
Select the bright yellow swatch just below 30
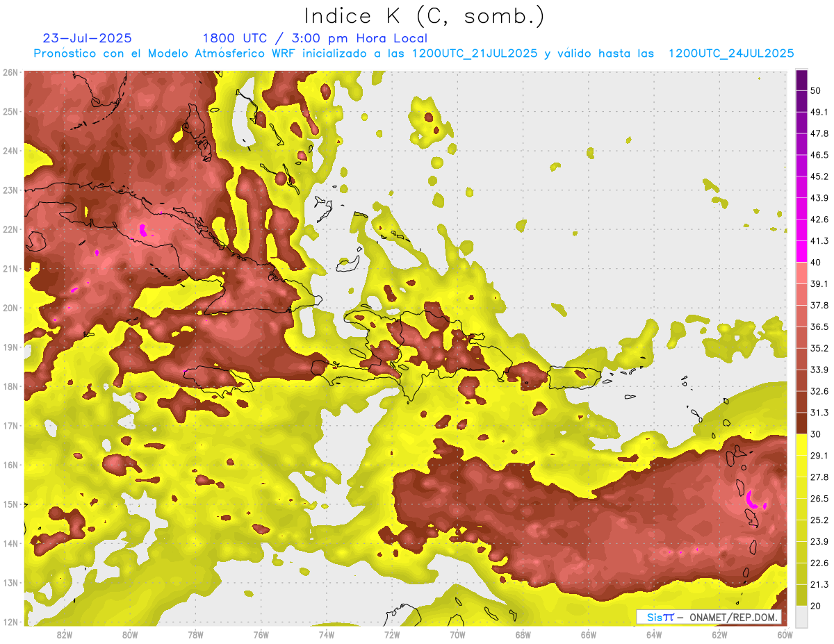click(x=801, y=445)
